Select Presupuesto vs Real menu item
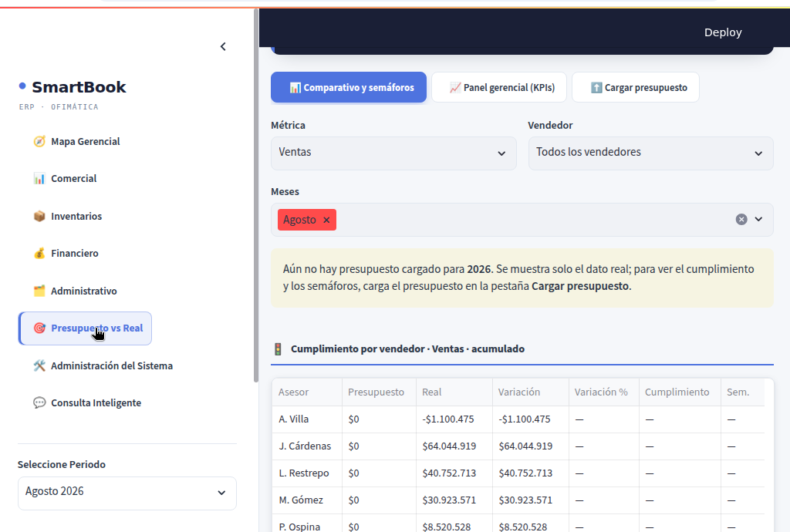Viewport: 790px width, 532px height. 85,328
